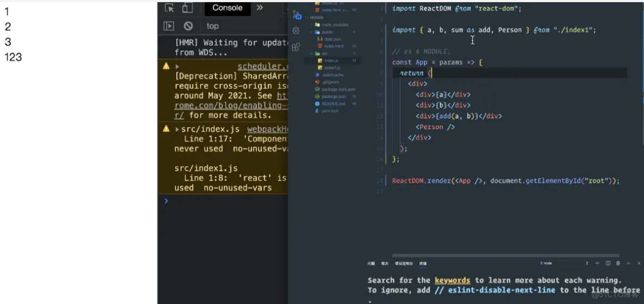Click the ReactDOM.render code line

tap(506, 181)
